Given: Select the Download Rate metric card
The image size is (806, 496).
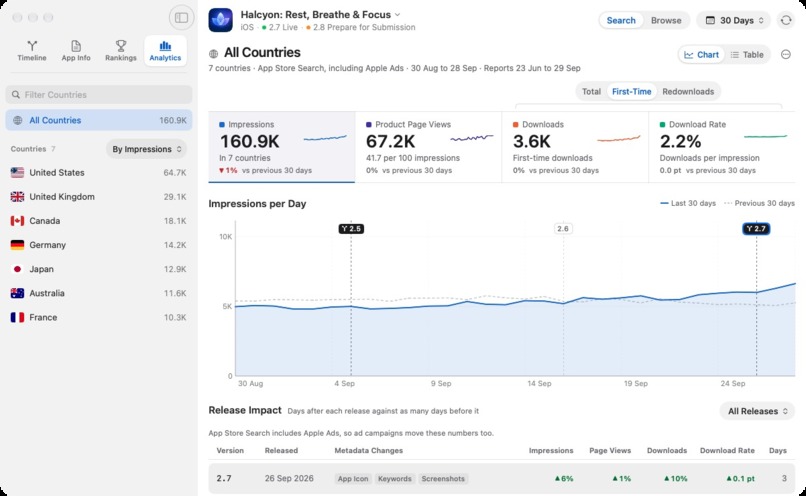Looking at the screenshot, I should 722,147.
